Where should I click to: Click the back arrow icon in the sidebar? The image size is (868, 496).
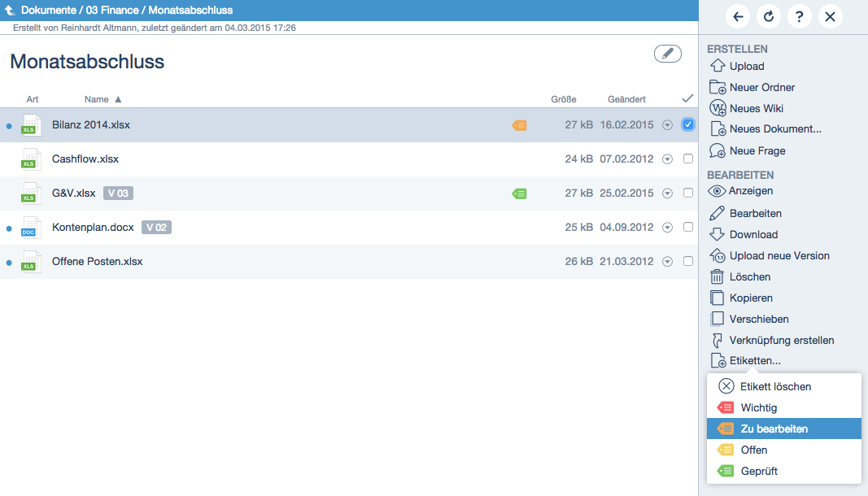coord(738,16)
